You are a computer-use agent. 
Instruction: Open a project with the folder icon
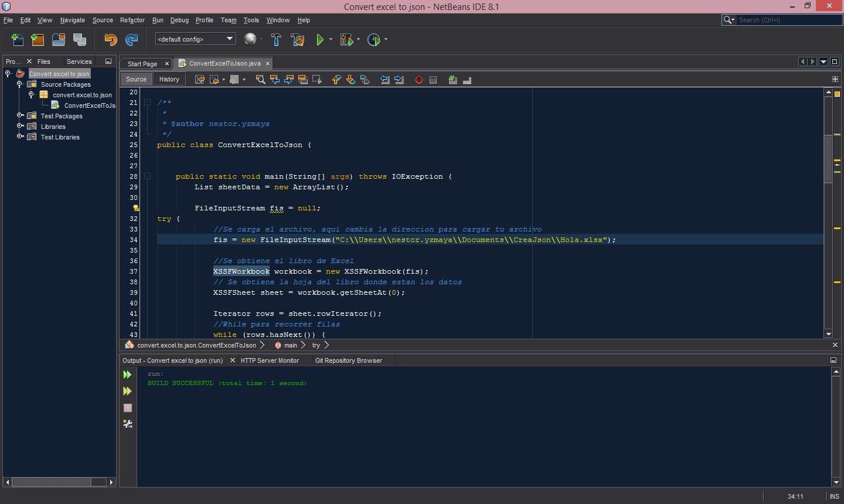[59, 40]
